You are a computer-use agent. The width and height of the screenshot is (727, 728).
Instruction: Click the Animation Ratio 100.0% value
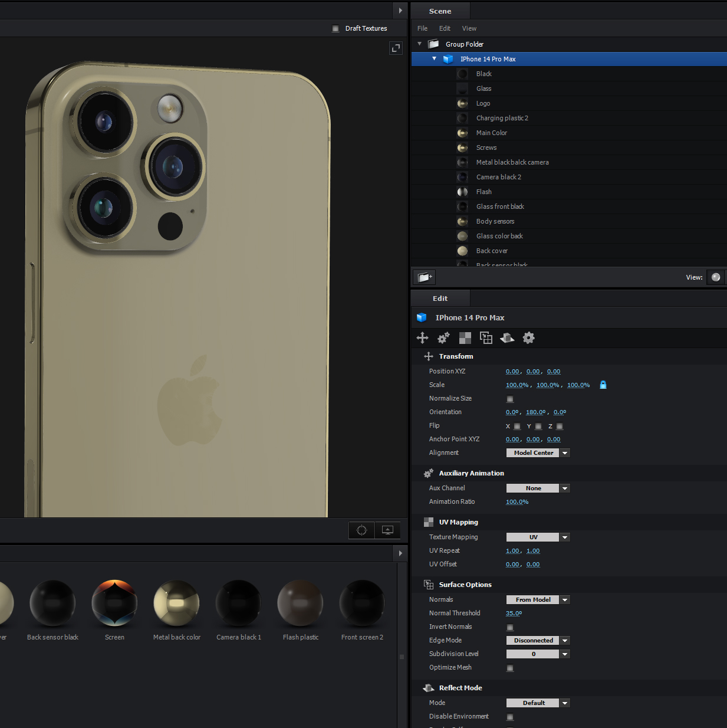pos(517,502)
